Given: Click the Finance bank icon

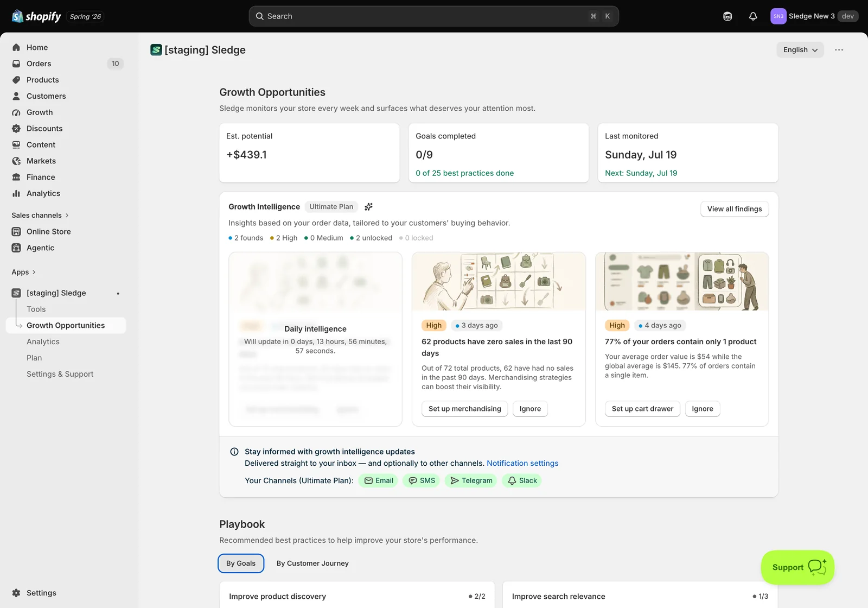Looking at the screenshot, I should [x=16, y=177].
